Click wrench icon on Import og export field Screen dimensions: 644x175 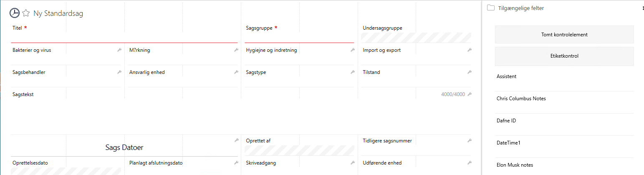click(470, 50)
